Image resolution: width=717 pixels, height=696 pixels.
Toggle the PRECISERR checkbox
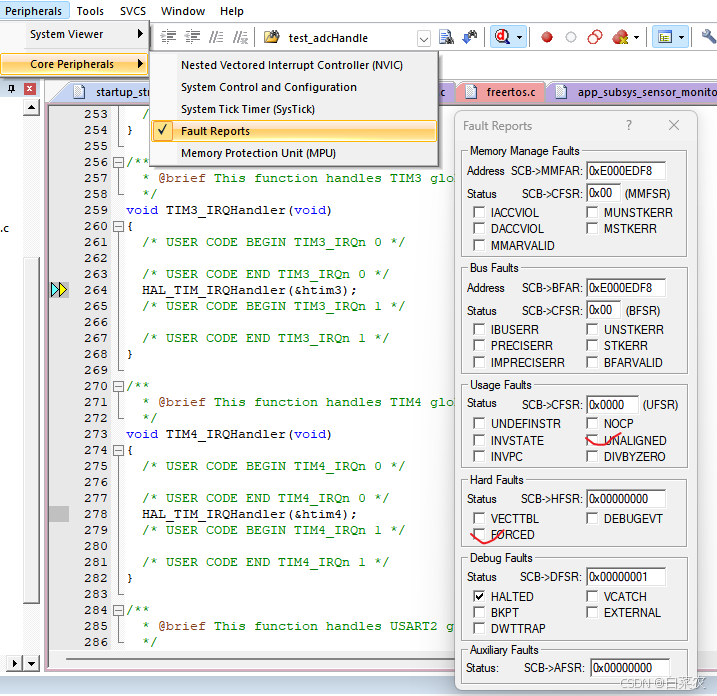pos(479,345)
